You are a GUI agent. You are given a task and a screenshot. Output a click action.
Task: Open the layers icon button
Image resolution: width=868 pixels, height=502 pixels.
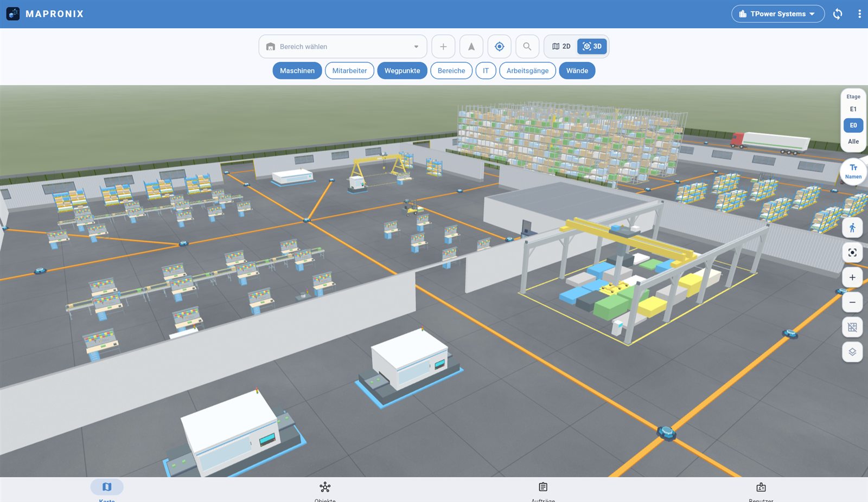pyautogui.click(x=852, y=352)
